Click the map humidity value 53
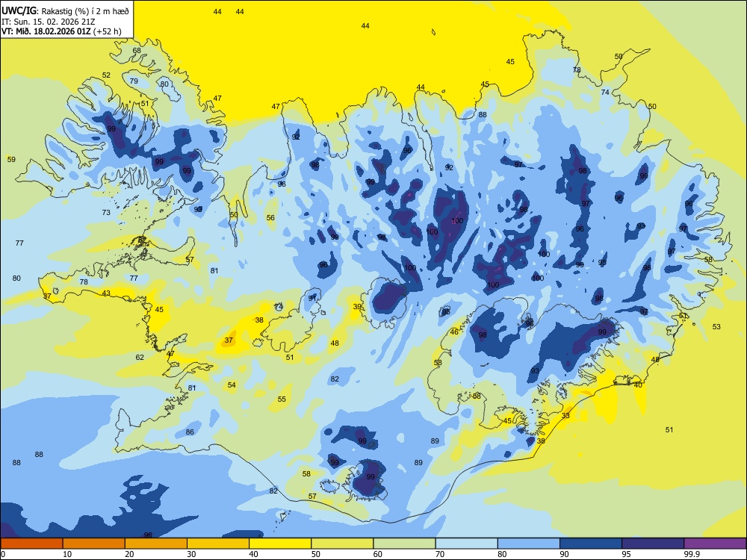747x560 pixels. tap(716, 327)
